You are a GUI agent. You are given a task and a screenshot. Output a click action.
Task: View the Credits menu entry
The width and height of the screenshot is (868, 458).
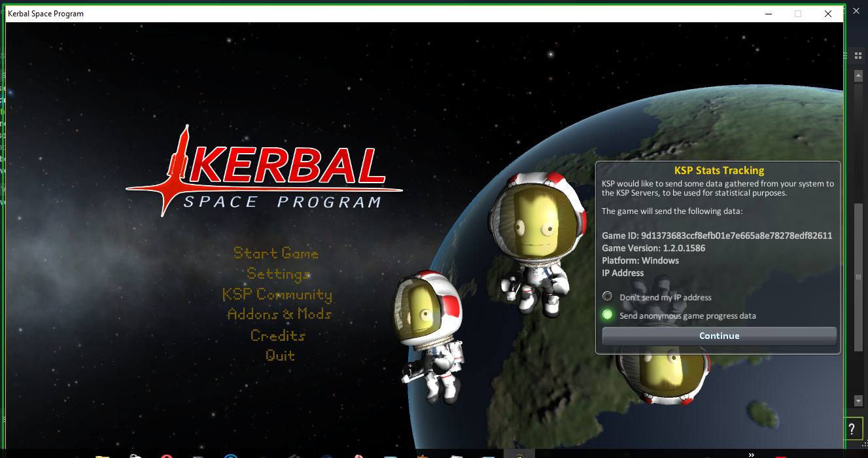coord(278,336)
